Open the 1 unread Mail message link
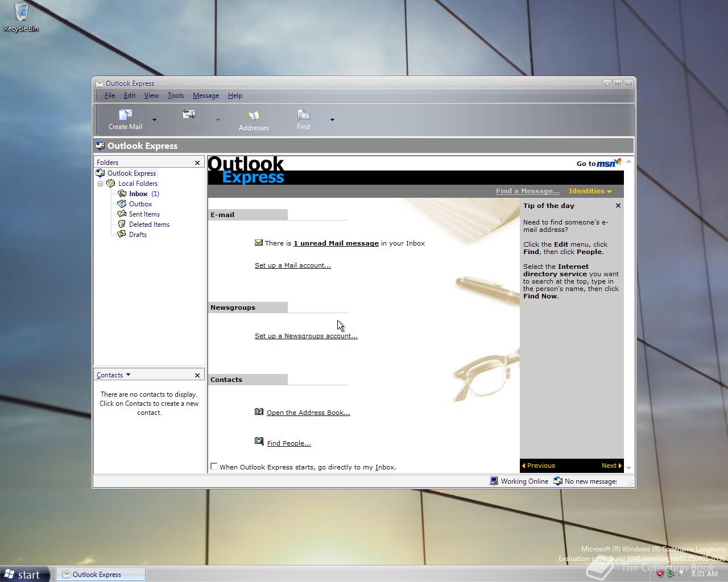The image size is (728, 582). (x=336, y=243)
